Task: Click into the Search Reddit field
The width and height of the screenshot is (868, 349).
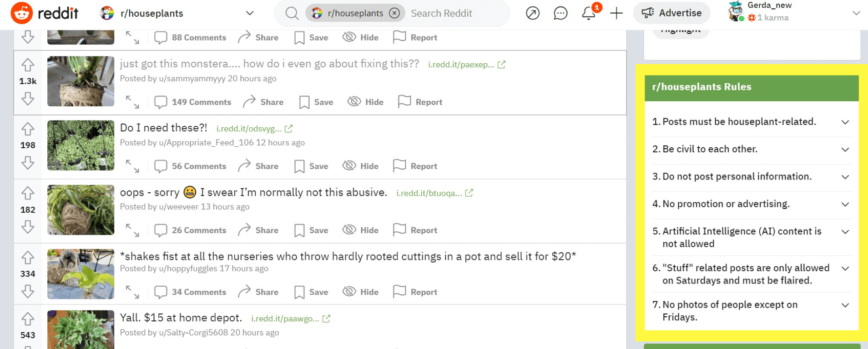Action: [455, 14]
